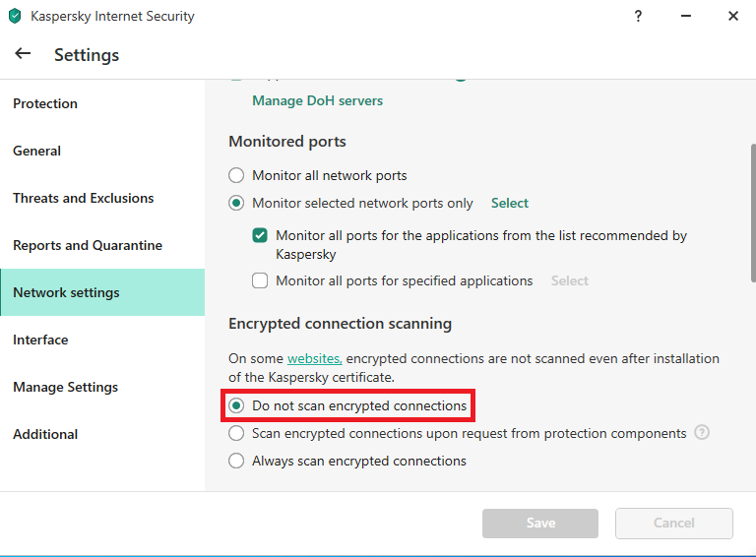
Task: Click Select link for specified applications
Action: [x=569, y=280]
